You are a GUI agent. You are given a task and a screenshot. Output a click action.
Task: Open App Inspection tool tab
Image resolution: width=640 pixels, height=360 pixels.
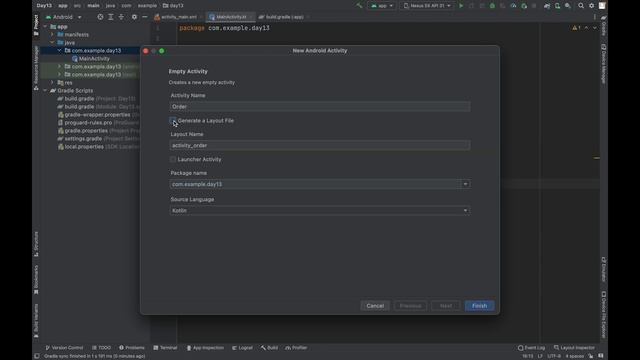point(205,348)
